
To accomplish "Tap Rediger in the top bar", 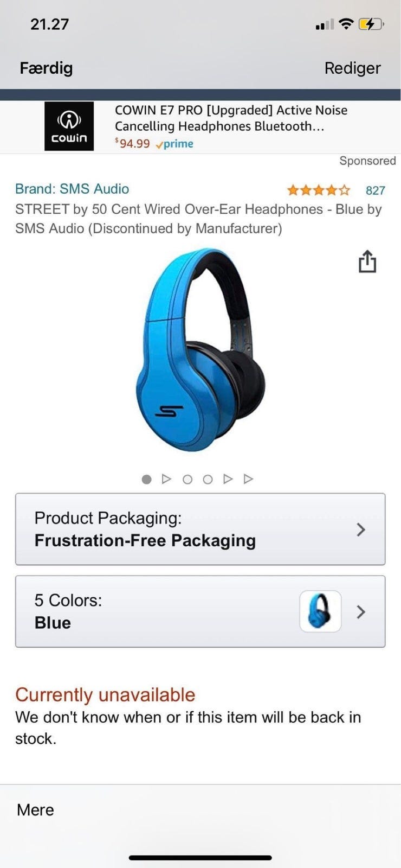I will [x=352, y=68].
